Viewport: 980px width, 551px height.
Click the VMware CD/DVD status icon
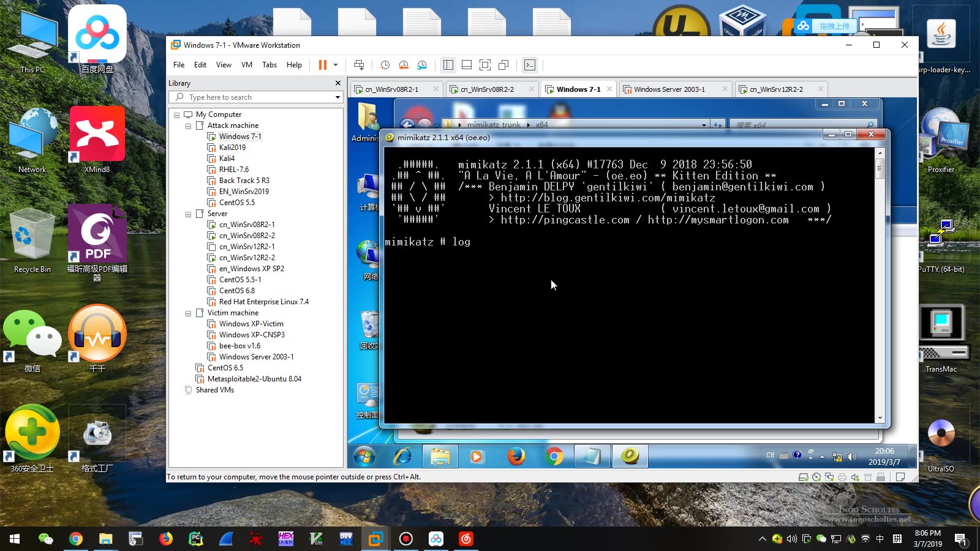click(816, 478)
